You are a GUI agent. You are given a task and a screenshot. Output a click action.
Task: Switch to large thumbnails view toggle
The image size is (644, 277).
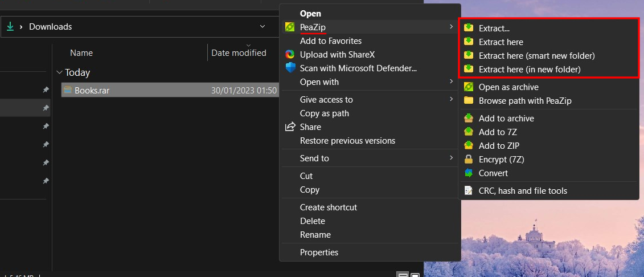pos(416,275)
